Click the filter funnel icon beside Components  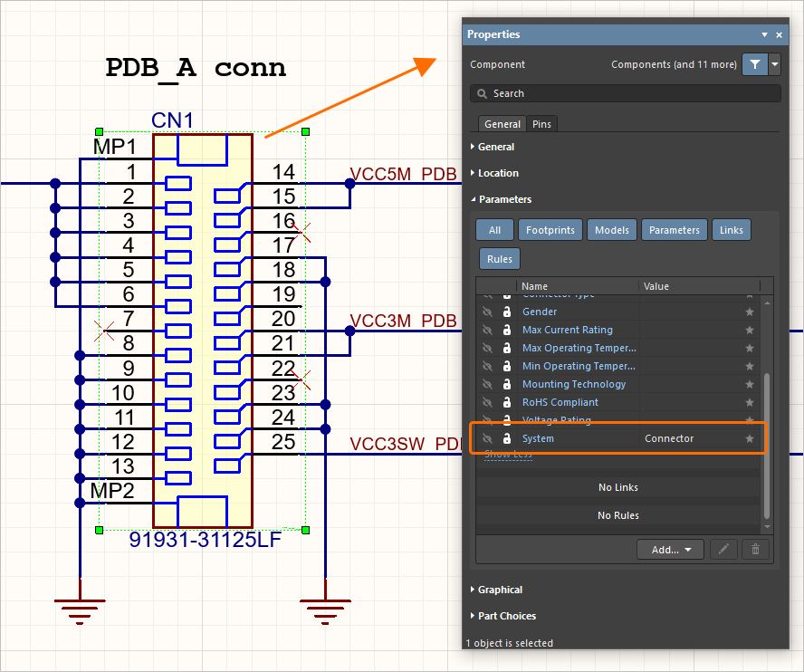(757, 64)
